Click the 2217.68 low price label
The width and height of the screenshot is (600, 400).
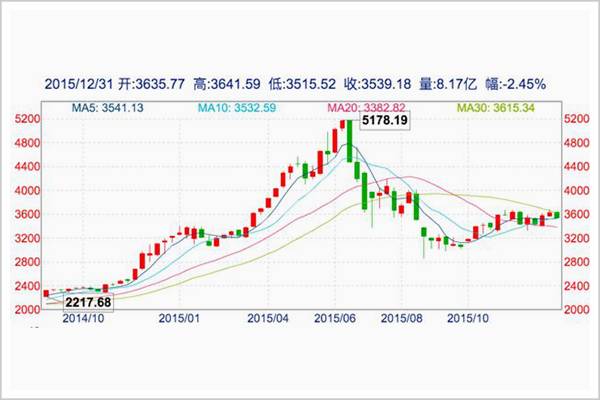(88, 302)
